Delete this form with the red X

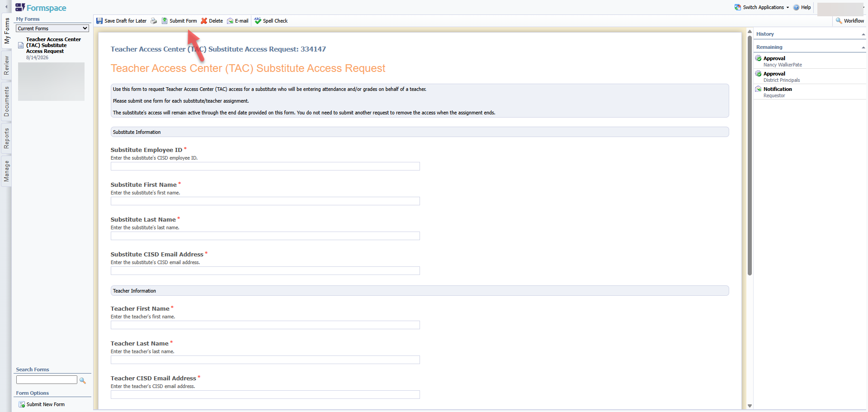click(x=212, y=21)
